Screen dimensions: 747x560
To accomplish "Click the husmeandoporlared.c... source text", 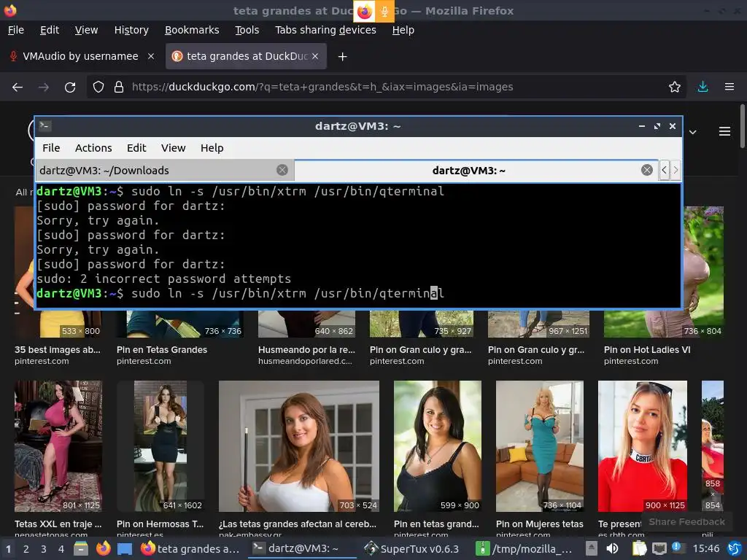I will tap(305, 361).
